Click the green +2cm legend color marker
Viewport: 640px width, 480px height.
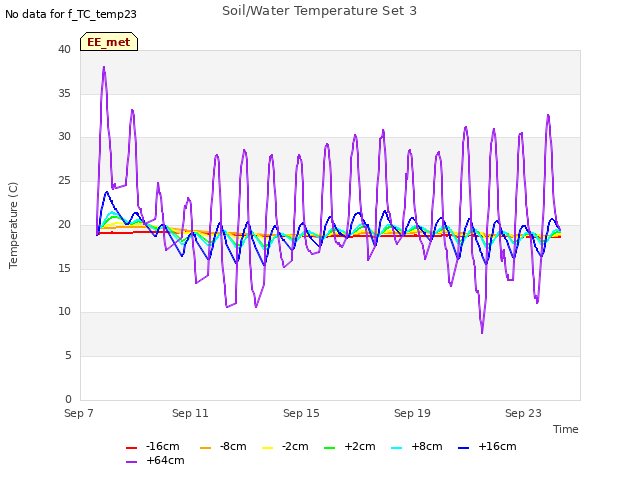[x=329, y=448]
